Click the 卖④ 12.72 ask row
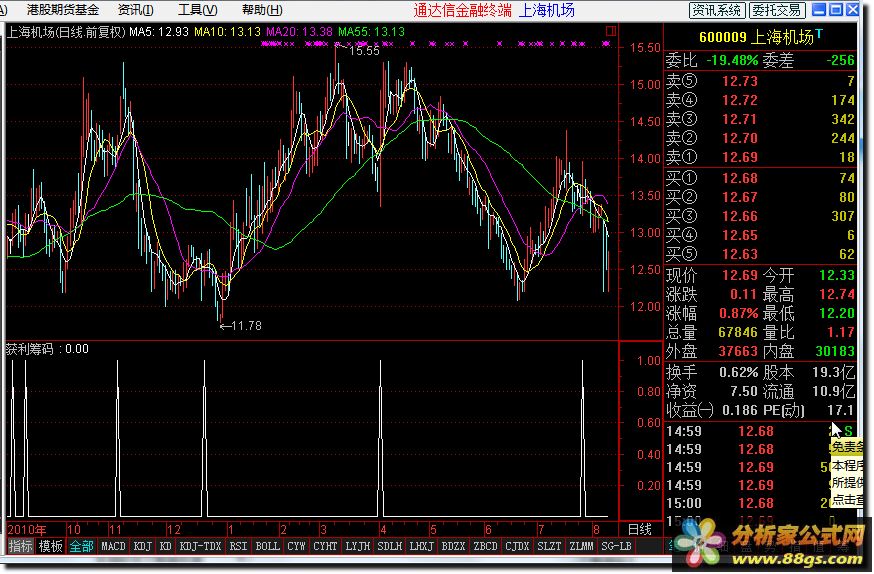This screenshot has height=574, width=874. coord(760,100)
